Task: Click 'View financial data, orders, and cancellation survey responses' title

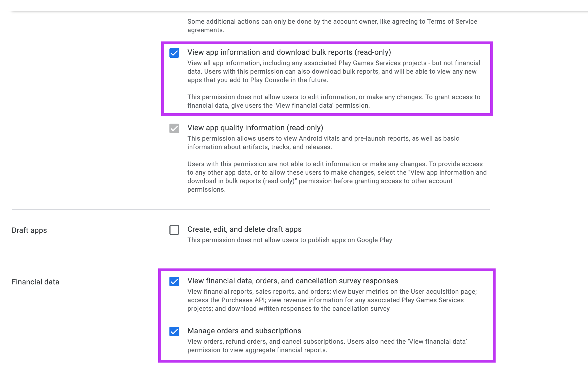Action: 292,281
